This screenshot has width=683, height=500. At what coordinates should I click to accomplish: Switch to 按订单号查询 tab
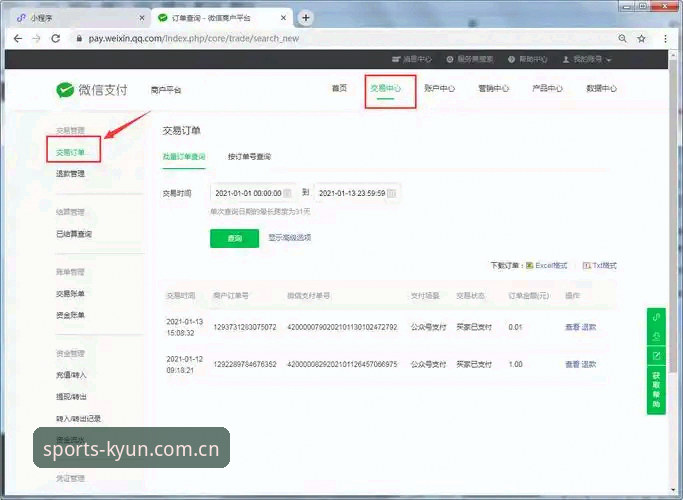249,157
